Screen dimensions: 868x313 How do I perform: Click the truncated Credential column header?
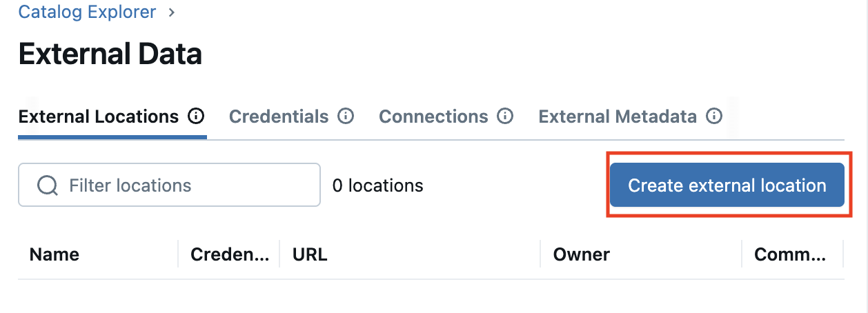pyautogui.click(x=230, y=254)
